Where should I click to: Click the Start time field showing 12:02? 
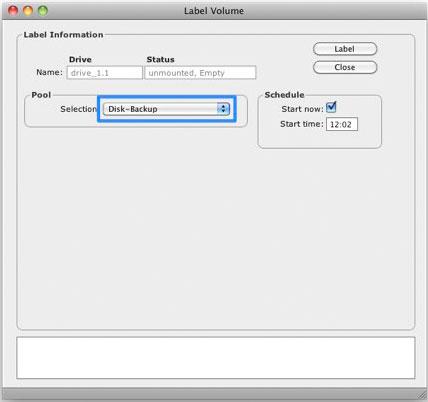tap(342, 124)
